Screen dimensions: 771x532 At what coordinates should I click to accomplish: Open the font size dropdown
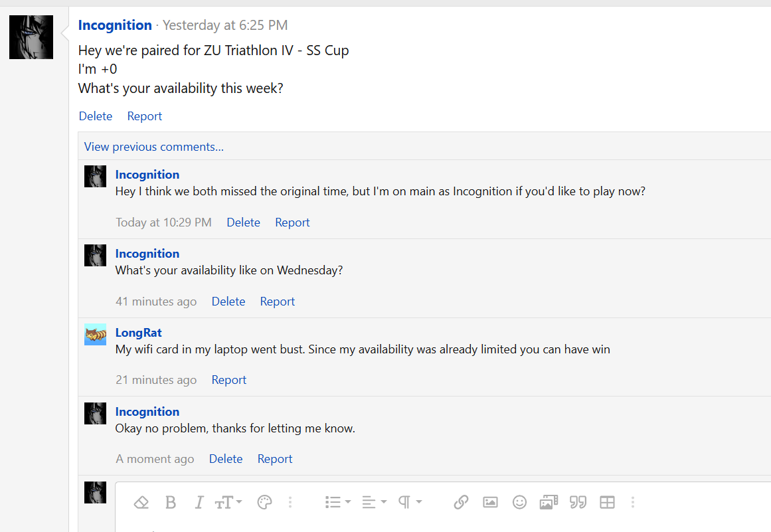coord(228,502)
